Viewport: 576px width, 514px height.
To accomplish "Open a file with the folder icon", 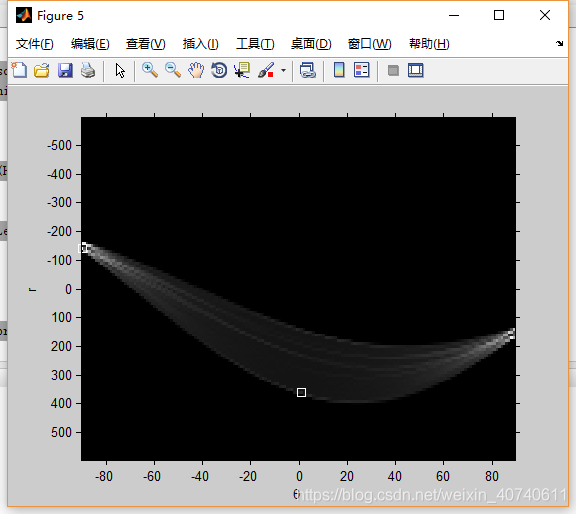I will click(x=42, y=70).
